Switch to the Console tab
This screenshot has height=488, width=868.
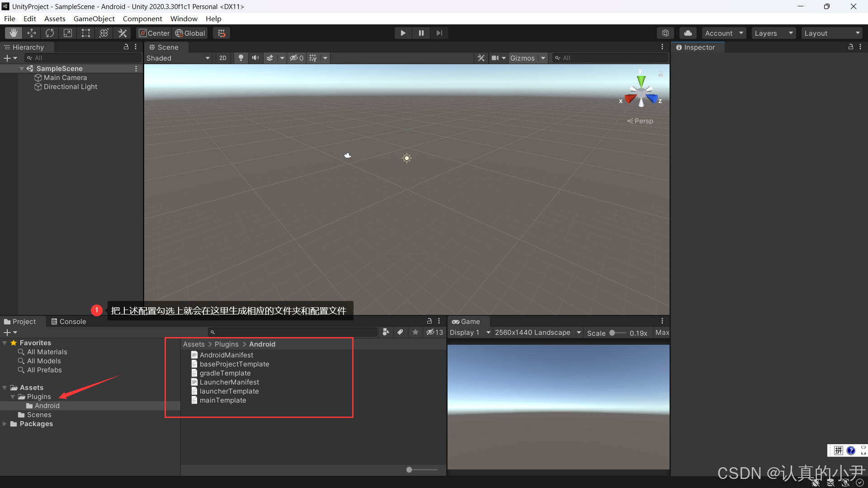pos(68,321)
